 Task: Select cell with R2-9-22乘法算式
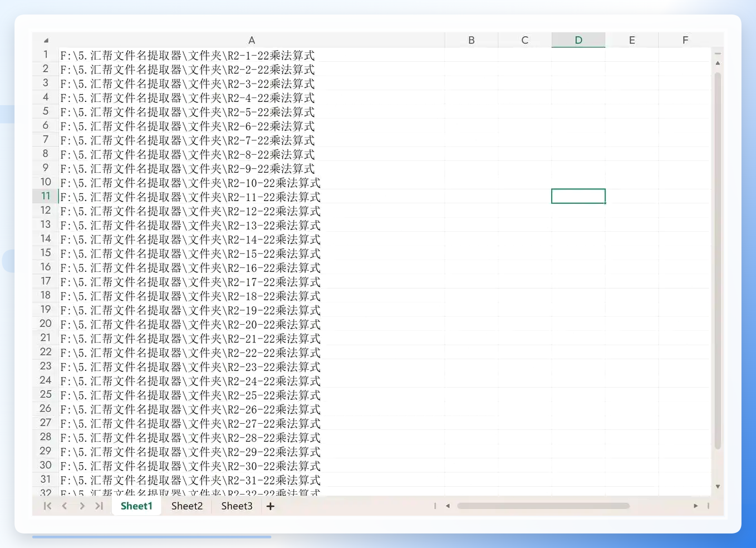click(x=252, y=168)
